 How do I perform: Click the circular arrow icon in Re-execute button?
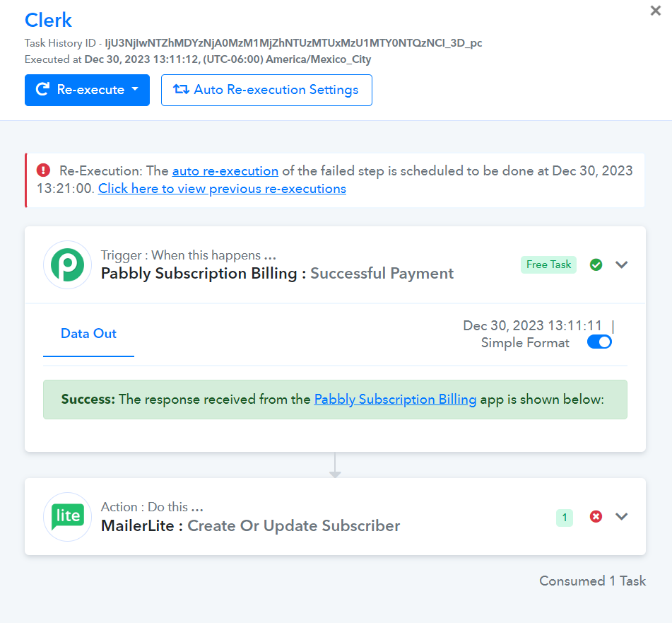point(42,89)
